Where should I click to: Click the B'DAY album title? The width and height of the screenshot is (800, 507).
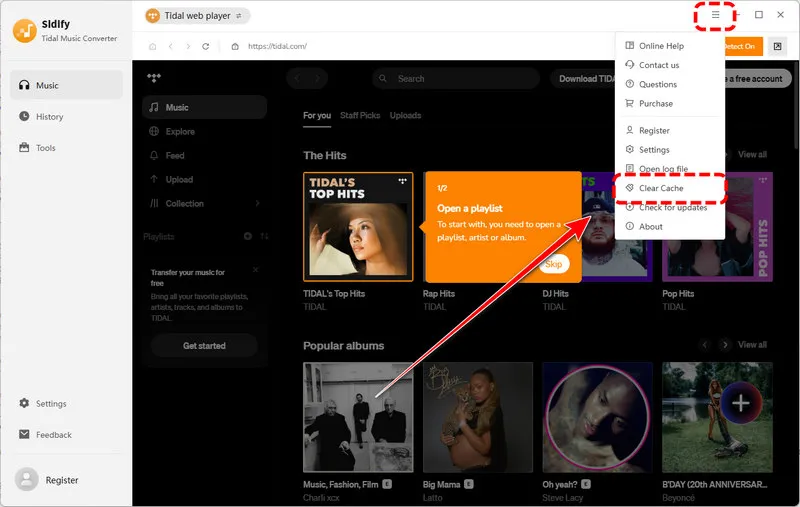pos(715,485)
